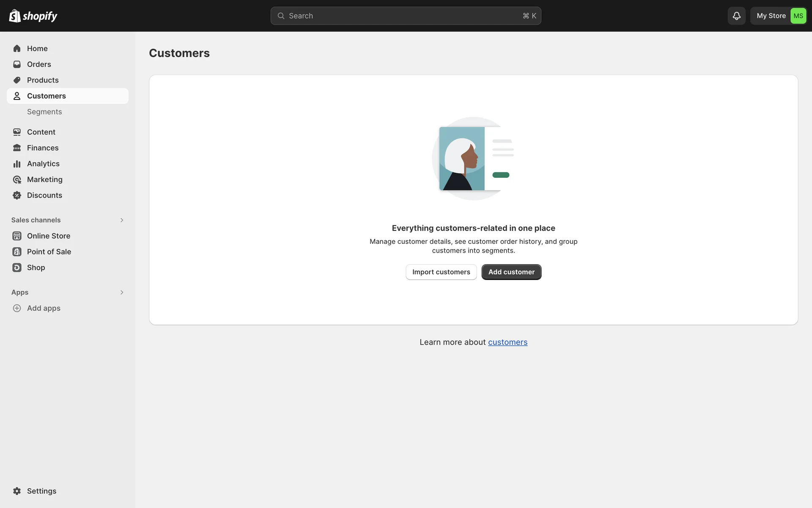Expand the Apps section chevron

[122, 293]
